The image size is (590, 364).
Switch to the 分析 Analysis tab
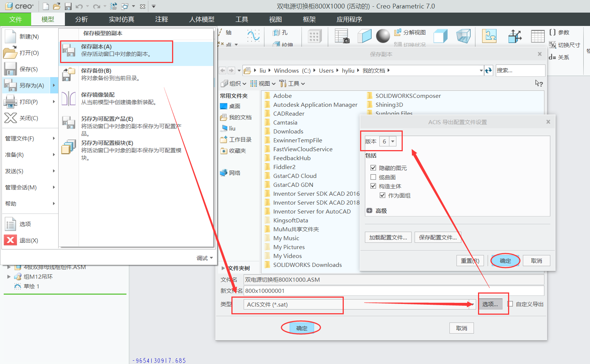tap(82, 19)
